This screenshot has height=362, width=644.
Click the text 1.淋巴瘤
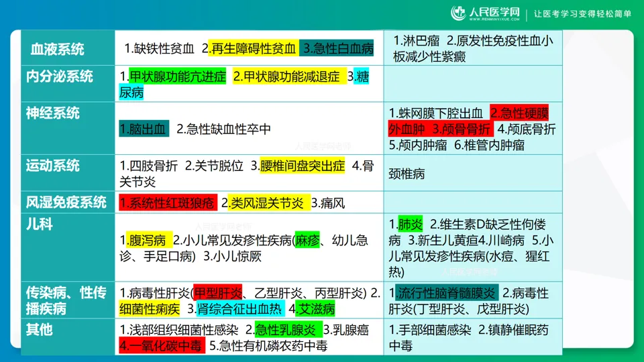click(416, 41)
